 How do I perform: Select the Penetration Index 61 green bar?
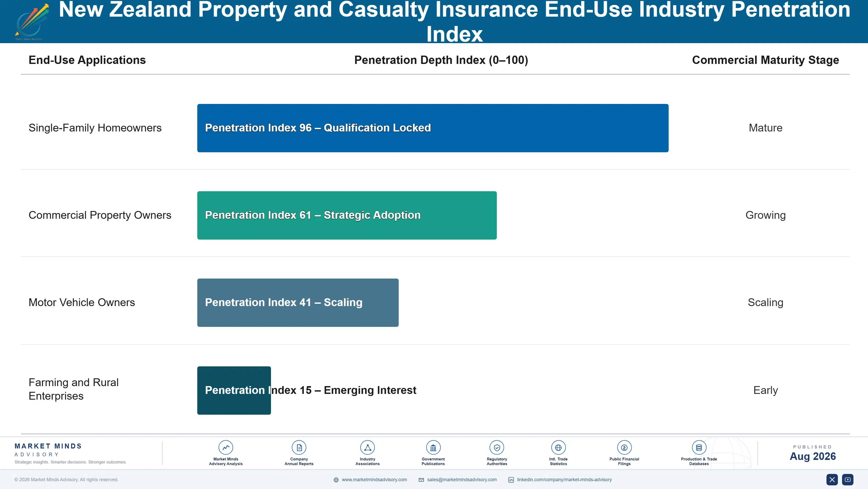tap(347, 215)
